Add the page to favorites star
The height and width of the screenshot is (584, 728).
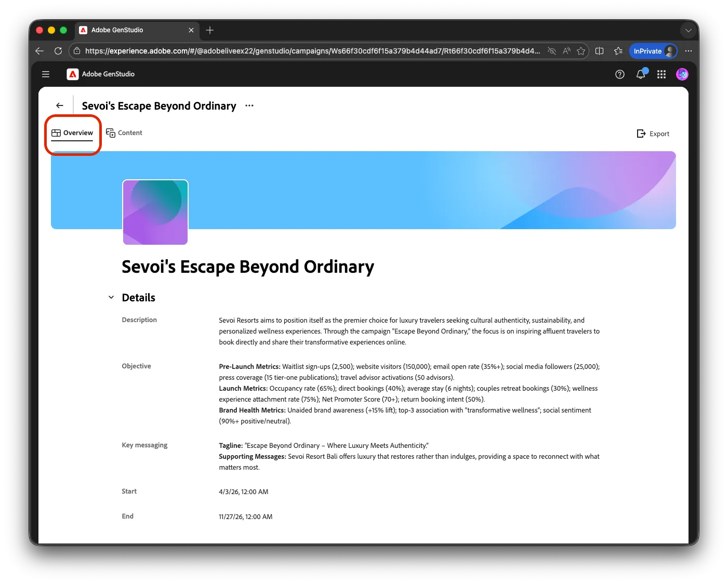[x=581, y=51]
